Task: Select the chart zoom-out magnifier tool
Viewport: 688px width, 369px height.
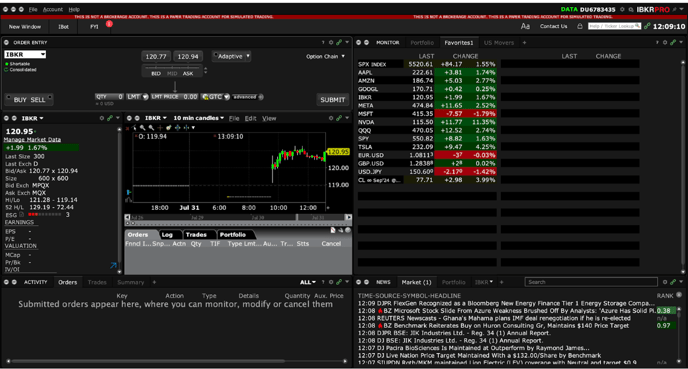Action: pyautogui.click(x=151, y=128)
